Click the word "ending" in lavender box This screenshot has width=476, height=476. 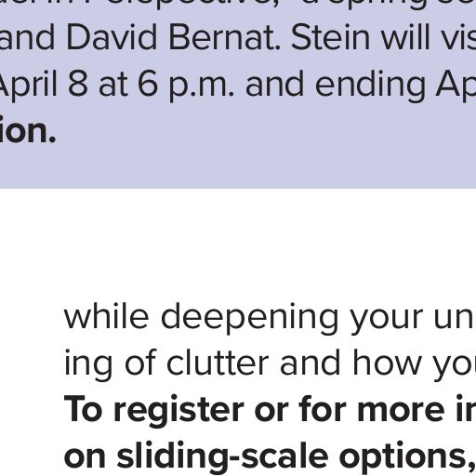(x=370, y=86)
